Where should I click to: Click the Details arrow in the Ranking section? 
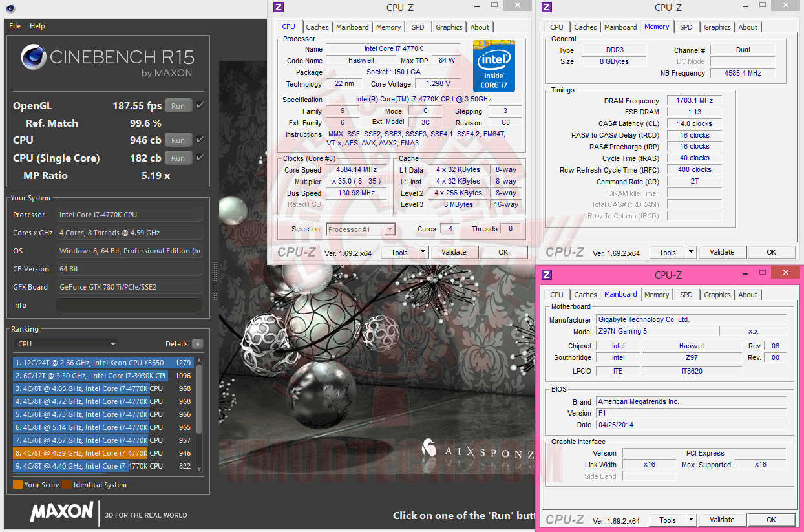197,344
